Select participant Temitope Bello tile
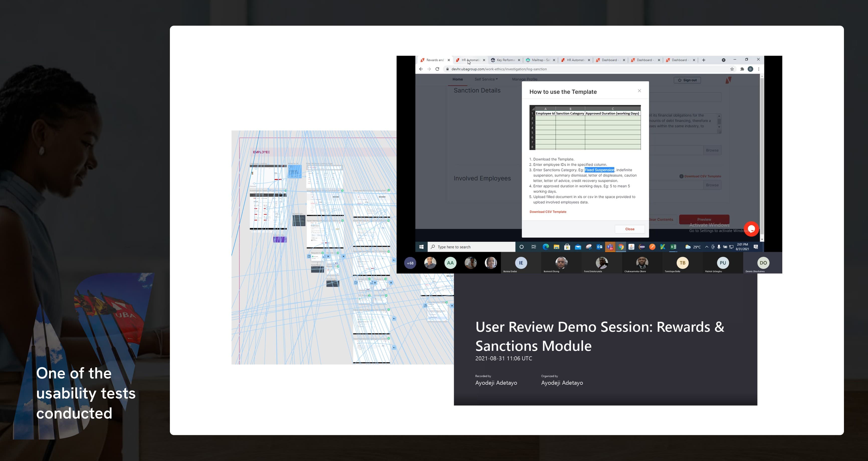This screenshot has width=868, height=461. (x=683, y=263)
